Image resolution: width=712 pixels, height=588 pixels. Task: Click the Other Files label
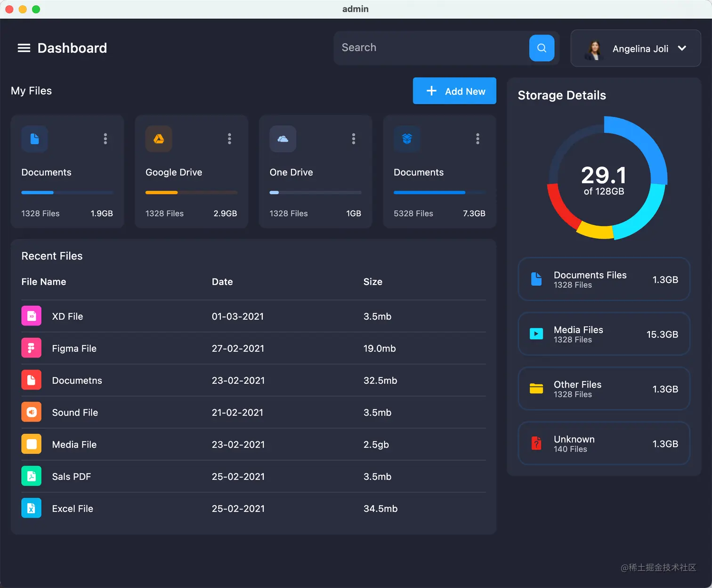click(577, 384)
